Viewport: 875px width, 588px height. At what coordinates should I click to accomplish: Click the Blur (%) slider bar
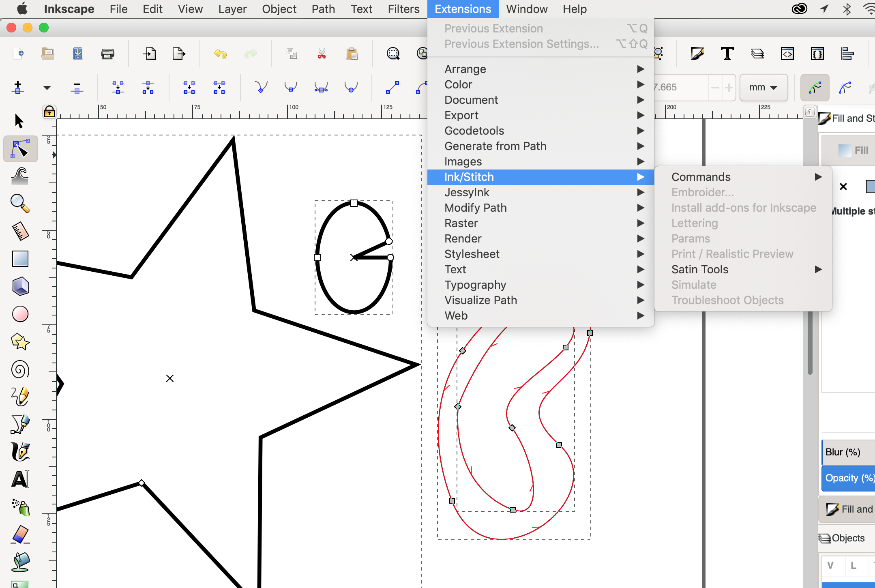[848, 452]
